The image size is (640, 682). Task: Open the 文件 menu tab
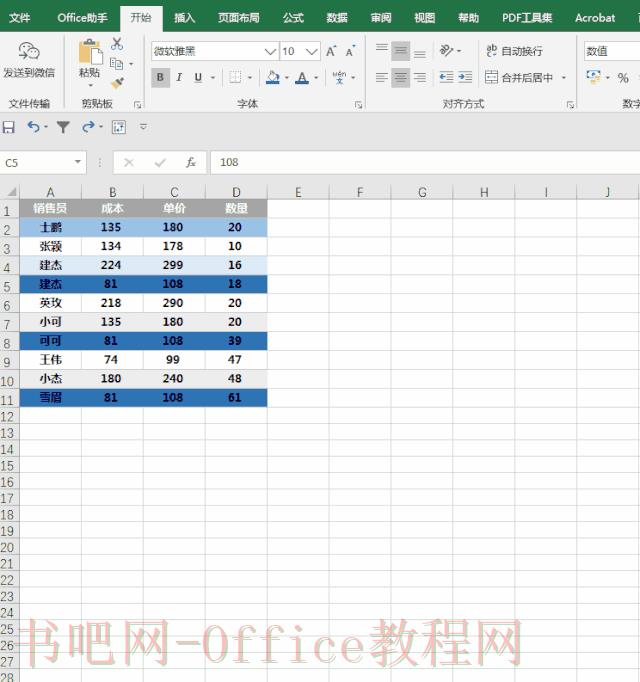point(20,18)
